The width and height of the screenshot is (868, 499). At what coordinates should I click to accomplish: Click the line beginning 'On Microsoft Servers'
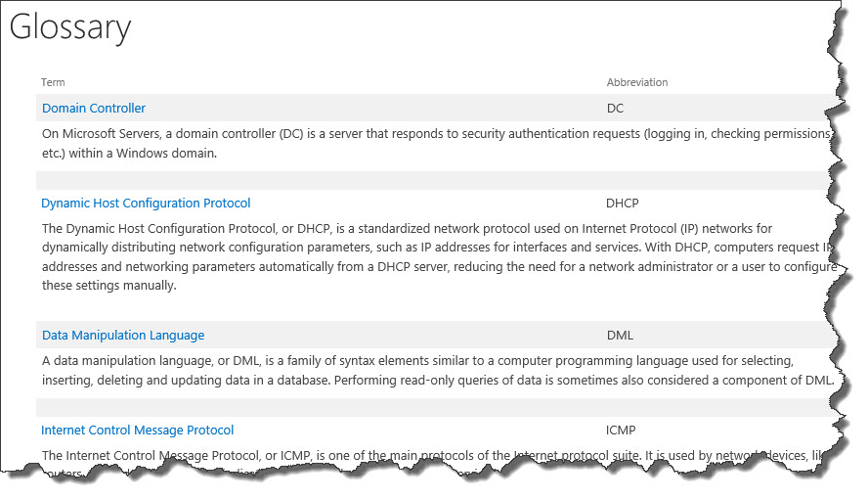437,134
